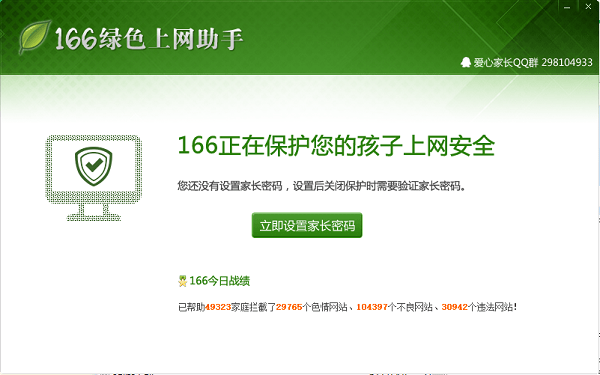The image size is (600, 375).
Task: Click the monitor shield protection icon
Action: tap(93, 178)
